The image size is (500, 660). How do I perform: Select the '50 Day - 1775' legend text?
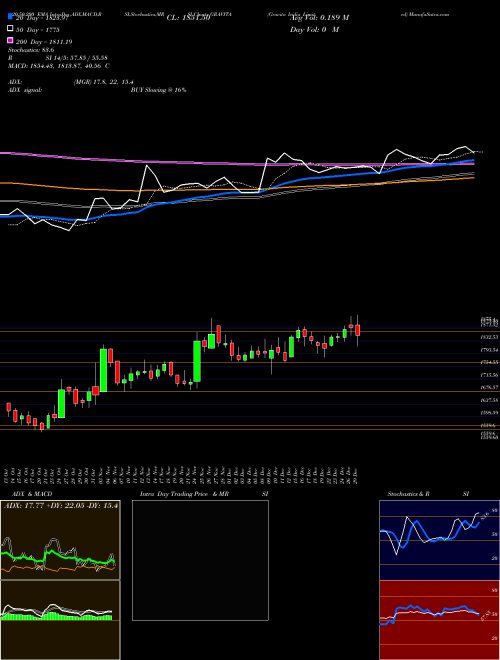pos(38,30)
